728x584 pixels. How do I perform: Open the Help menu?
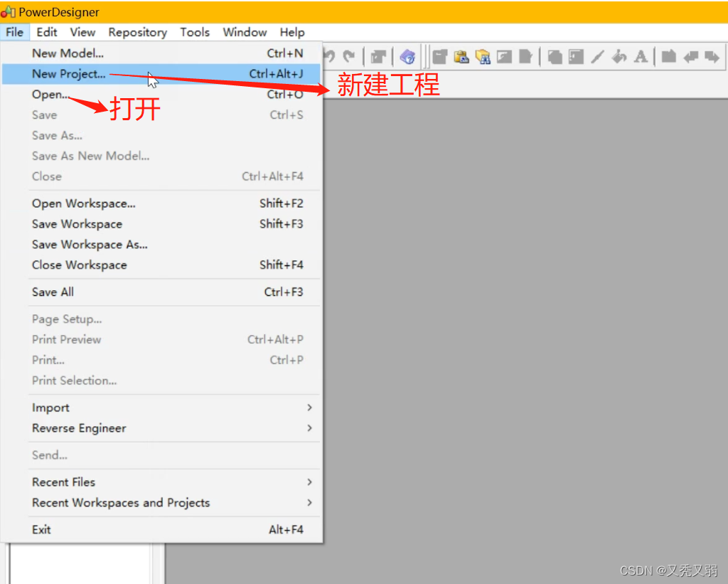292,32
